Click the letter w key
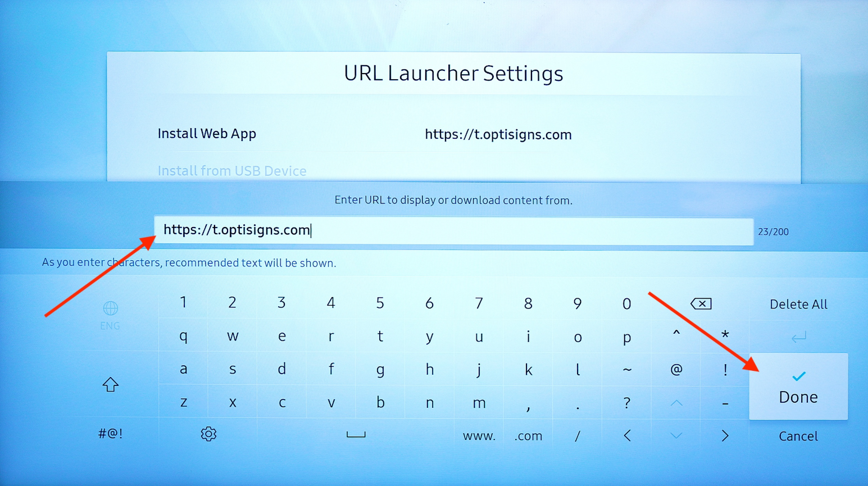Screen dimensions: 868x486 [x=233, y=337]
